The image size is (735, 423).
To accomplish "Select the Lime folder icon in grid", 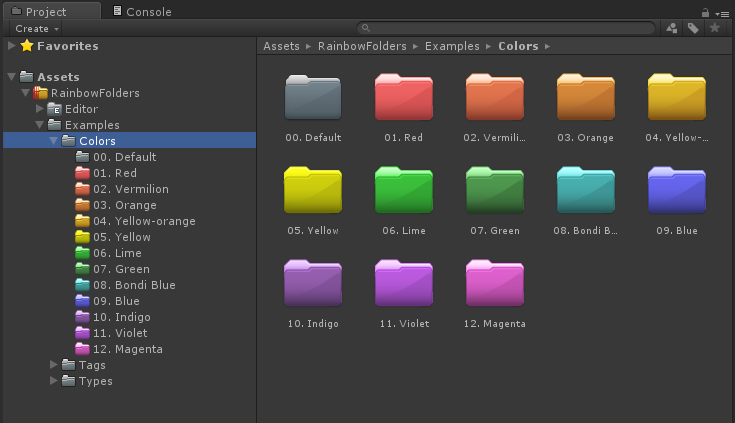I will [403, 191].
